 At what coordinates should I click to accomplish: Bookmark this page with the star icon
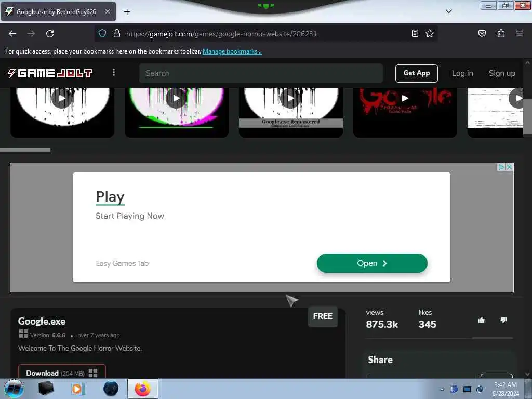[430, 33]
